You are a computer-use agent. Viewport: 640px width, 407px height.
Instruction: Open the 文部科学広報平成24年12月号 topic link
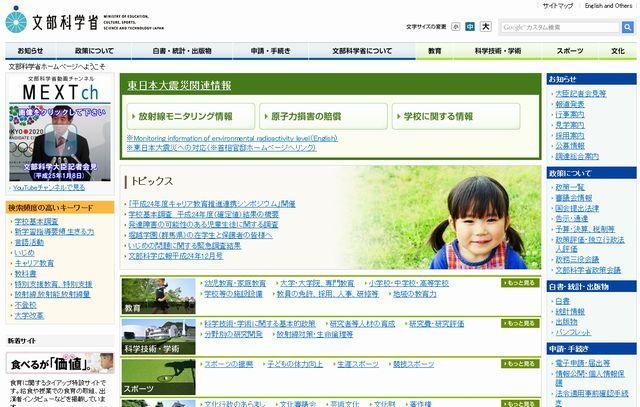point(176,256)
